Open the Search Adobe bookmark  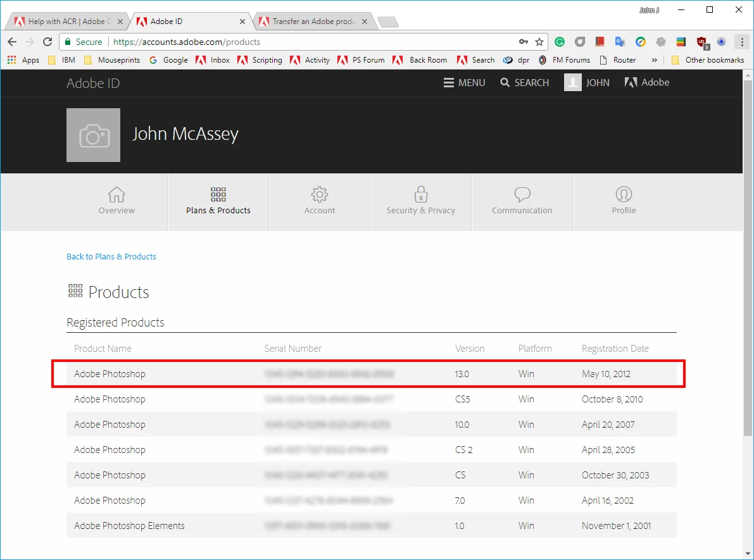pos(475,60)
